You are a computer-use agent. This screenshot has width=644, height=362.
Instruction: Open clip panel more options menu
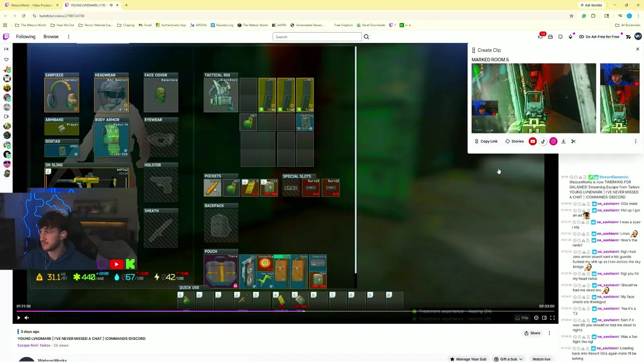pyautogui.click(x=635, y=141)
